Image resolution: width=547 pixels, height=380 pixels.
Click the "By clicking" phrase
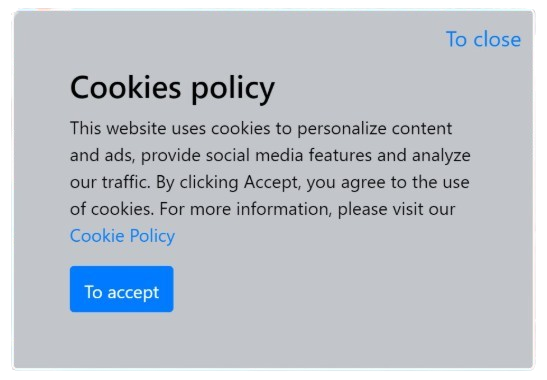point(197,182)
